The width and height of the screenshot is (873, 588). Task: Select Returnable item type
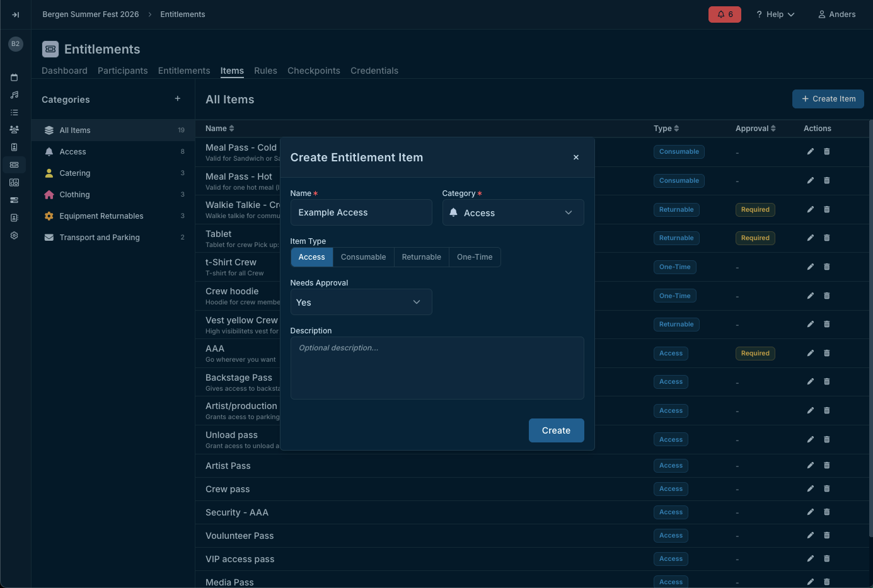point(421,257)
